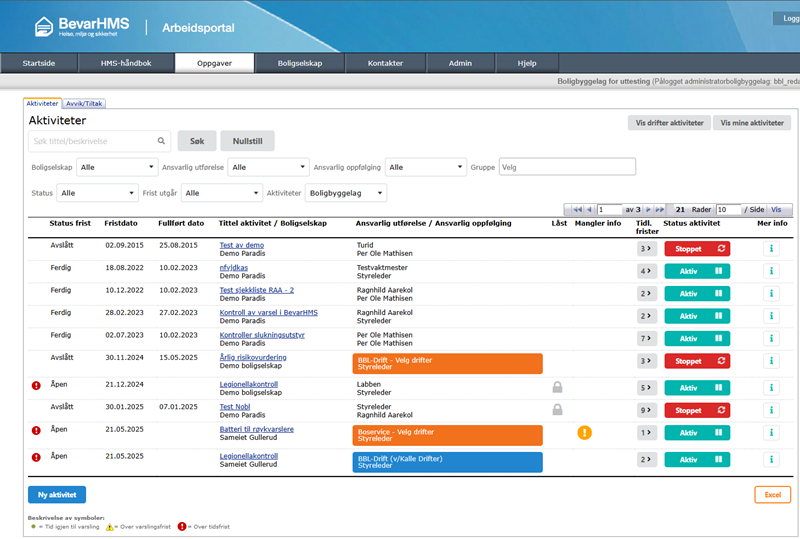Viewport: 800px width, 539px height.
Task: Switch to the Avvik/Tiltak tab
Action: tap(84, 103)
